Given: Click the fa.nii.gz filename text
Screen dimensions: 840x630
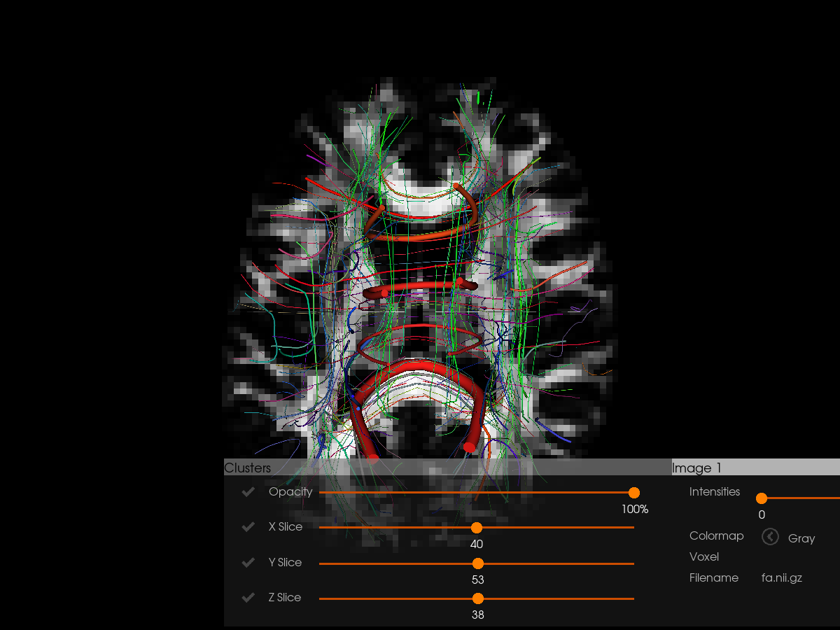Looking at the screenshot, I should [781, 578].
